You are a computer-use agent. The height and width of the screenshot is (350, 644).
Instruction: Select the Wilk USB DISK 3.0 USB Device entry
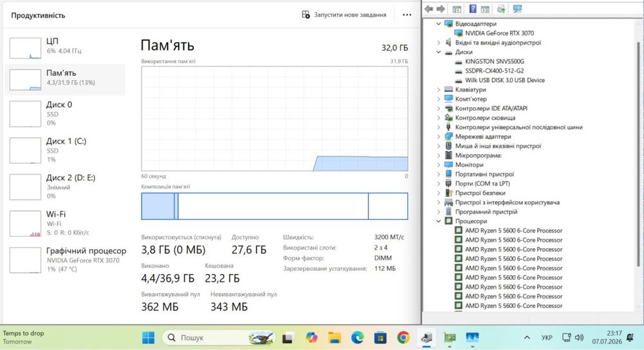click(504, 80)
